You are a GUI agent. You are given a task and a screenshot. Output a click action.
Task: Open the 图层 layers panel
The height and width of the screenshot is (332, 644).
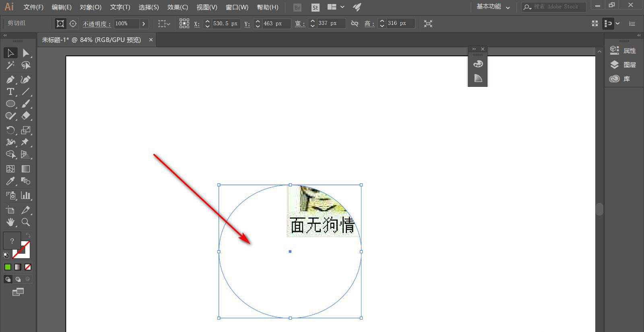623,65
